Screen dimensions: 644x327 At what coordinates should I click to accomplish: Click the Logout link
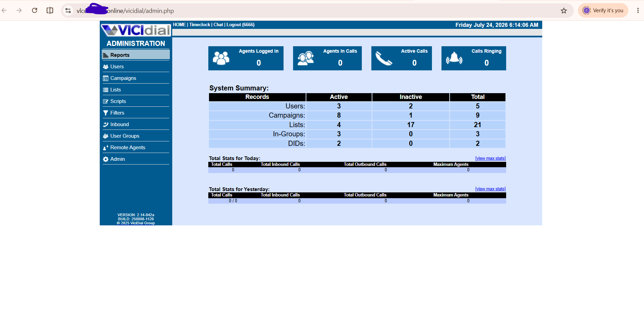(x=234, y=25)
